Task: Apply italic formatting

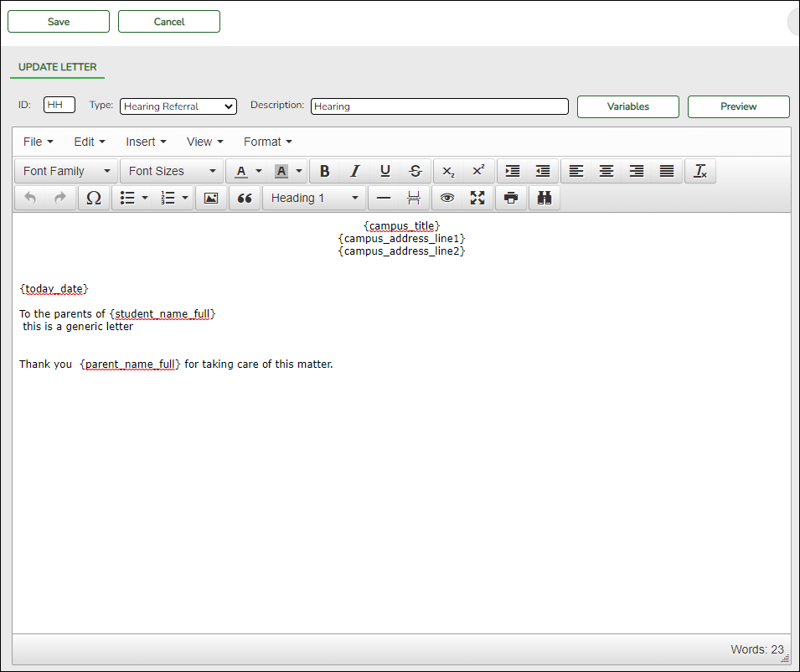Action: point(355,171)
